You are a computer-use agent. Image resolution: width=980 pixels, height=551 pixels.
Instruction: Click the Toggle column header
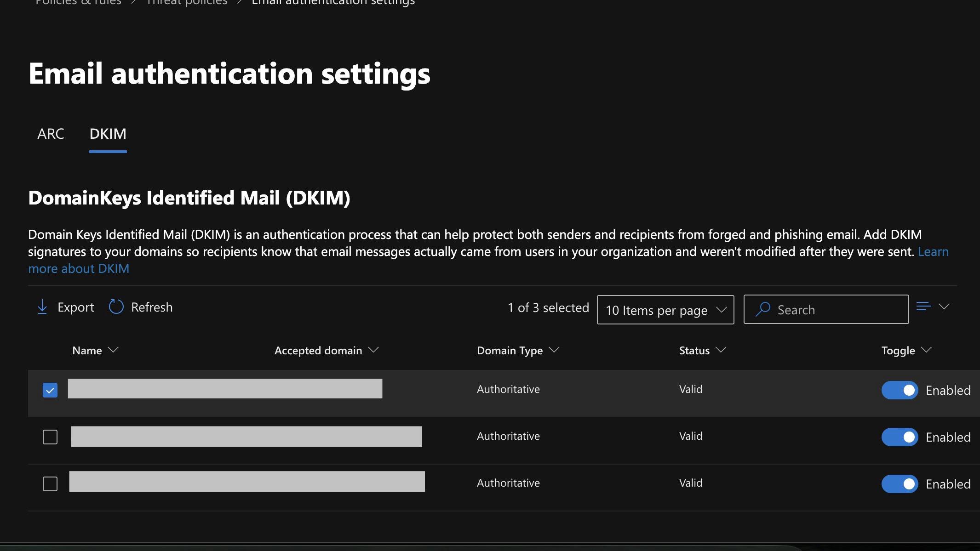click(898, 351)
